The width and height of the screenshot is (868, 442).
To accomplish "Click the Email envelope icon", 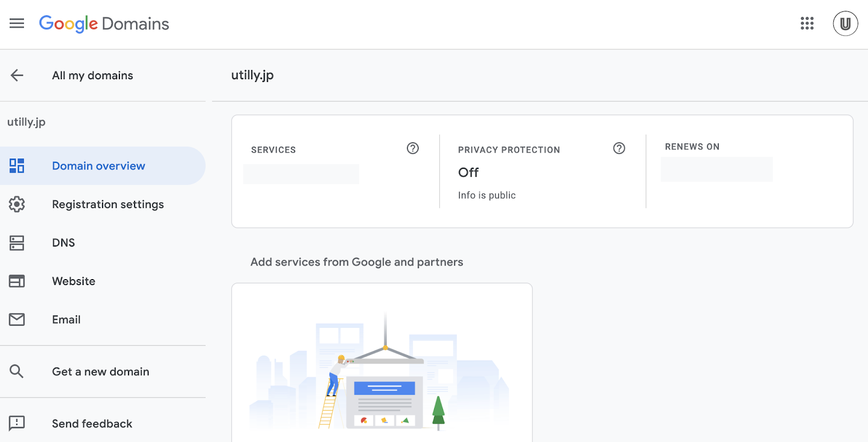I will coord(17,319).
